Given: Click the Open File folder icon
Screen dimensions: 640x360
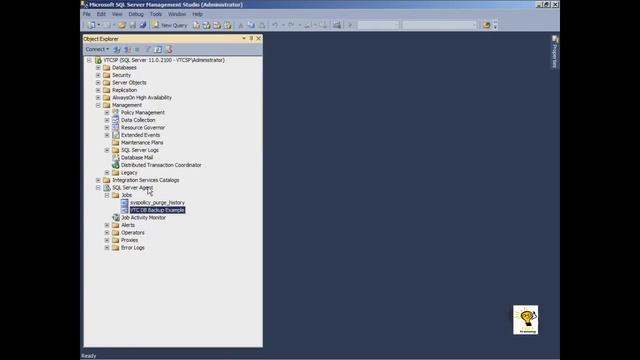Looking at the screenshot, I should tap(122, 25).
